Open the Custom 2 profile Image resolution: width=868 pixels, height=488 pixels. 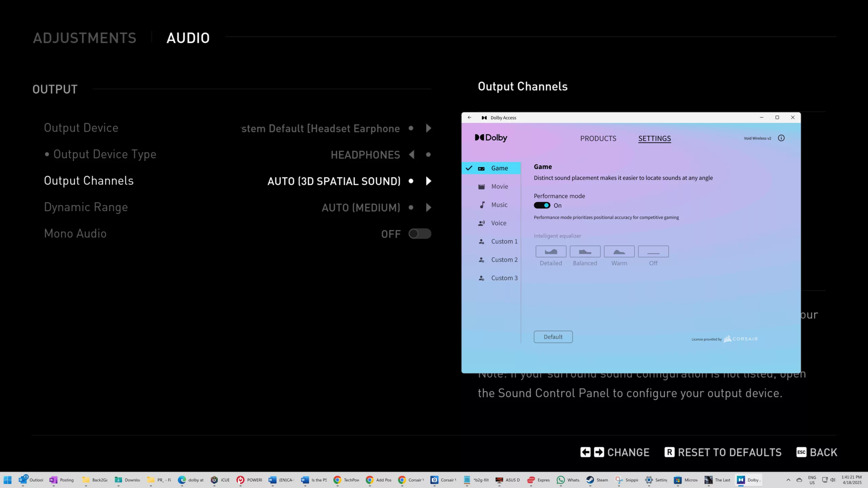491,260
